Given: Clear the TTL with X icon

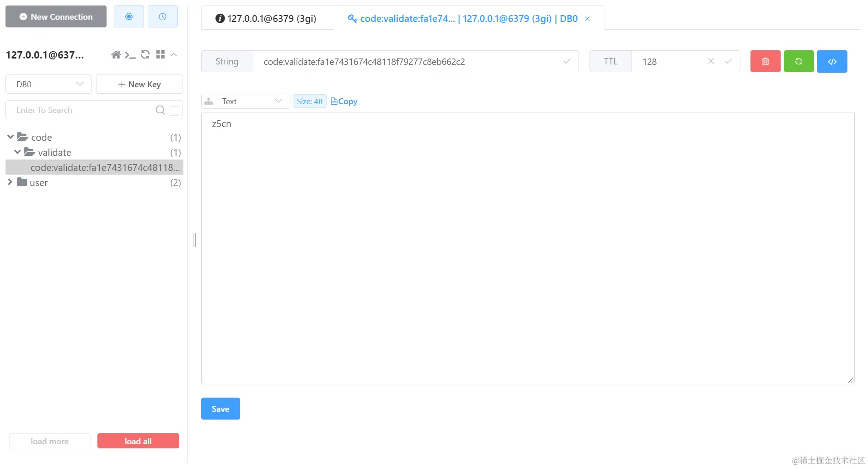Looking at the screenshot, I should (711, 61).
